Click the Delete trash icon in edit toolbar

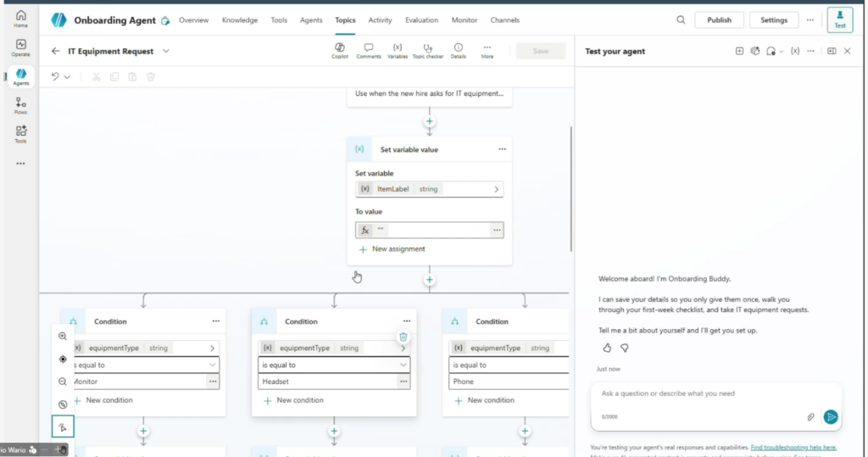(151, 76)
